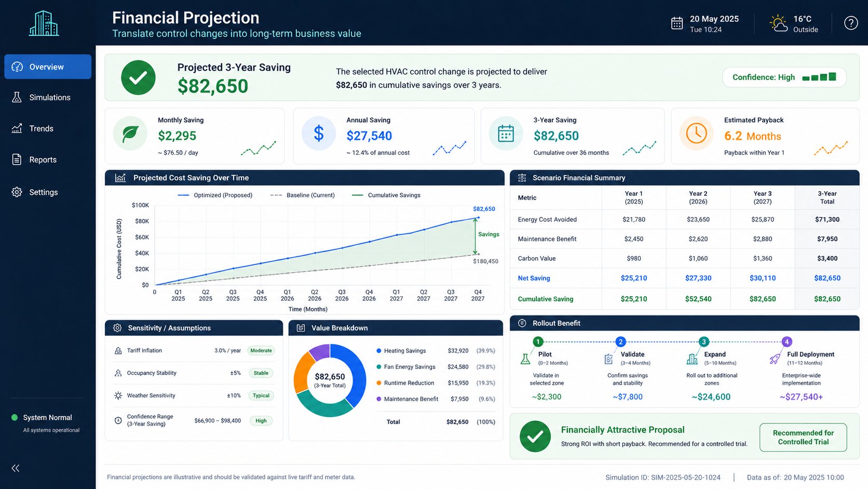Toggle the Cumulative Savings legend entry
Image resolution: width=868 pixels, height=489 pixels.
click(x=386, y=195)
